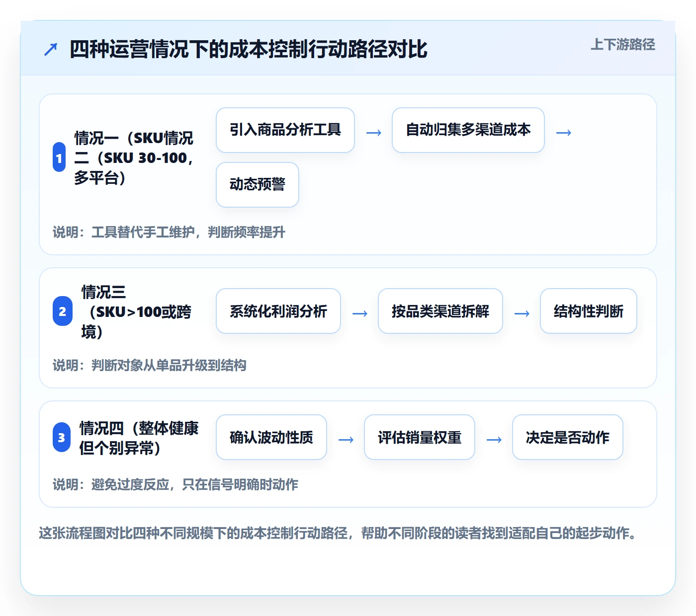
Task: Click the number 1 badge for 情况一
Action: 59,157
